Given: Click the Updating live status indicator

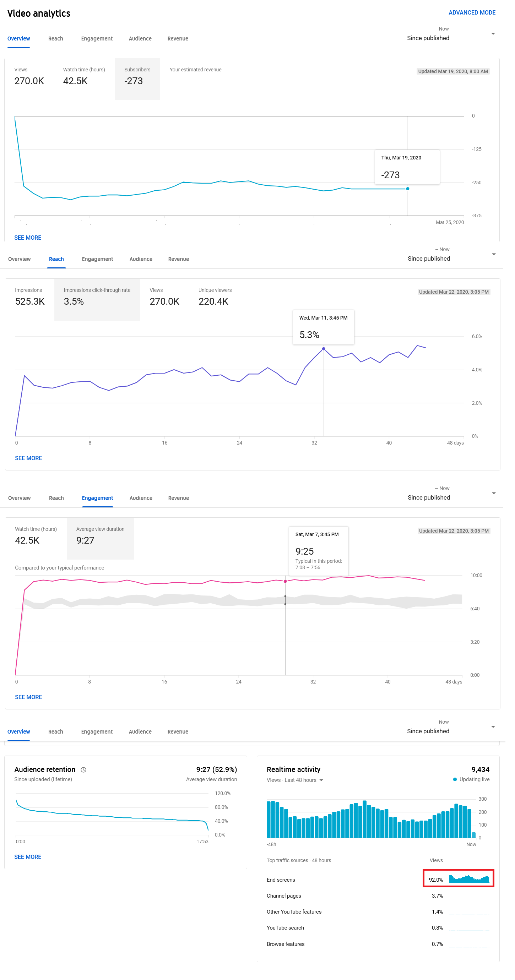Looking at the screenshot, I should point(471,779).
